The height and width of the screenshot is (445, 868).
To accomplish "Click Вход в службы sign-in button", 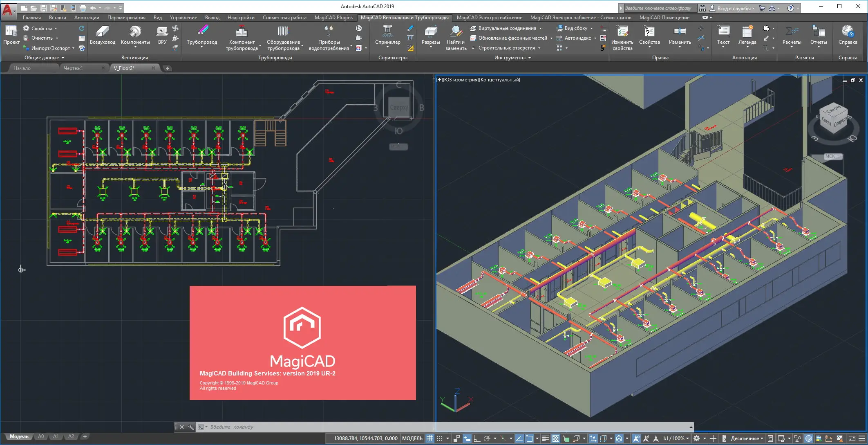I will [734, 8].
